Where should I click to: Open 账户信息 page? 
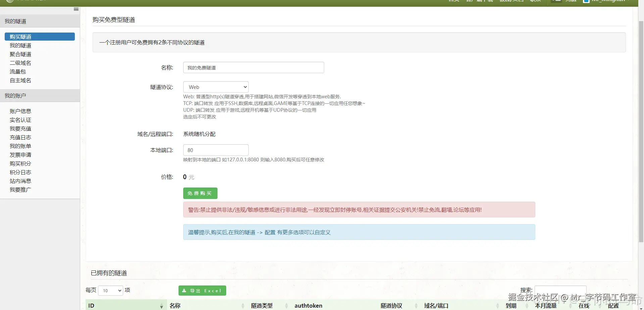point(20,111)
